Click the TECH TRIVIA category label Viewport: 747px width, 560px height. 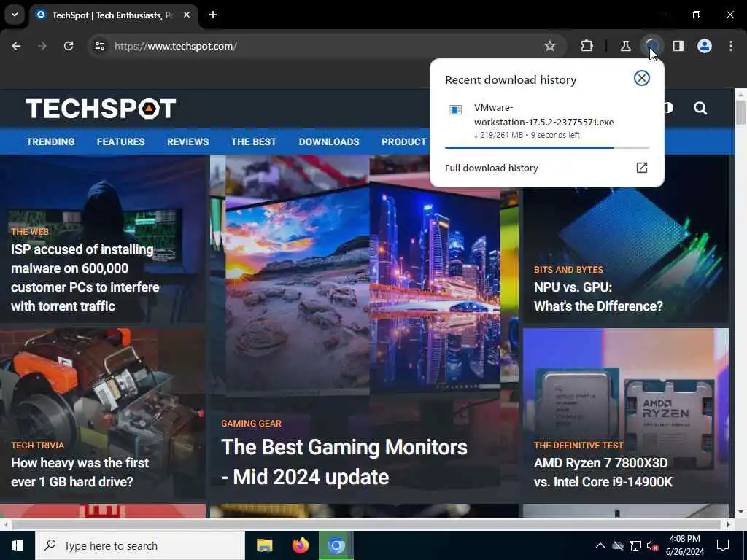38,446
